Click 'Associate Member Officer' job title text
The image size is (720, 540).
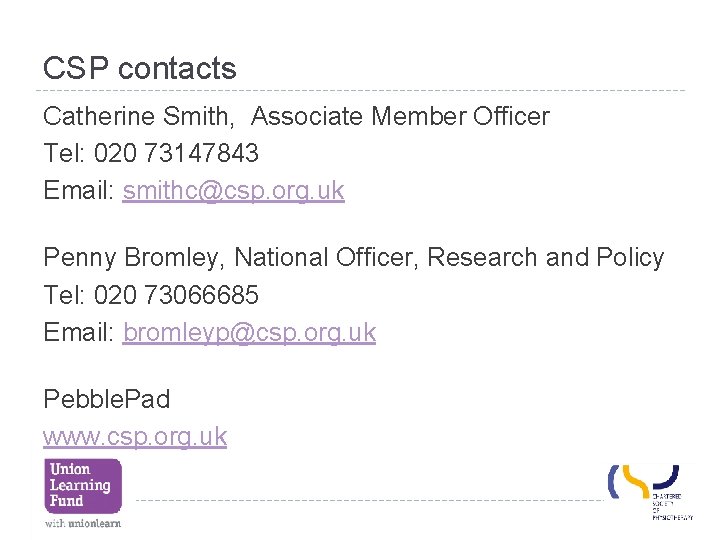400,117
